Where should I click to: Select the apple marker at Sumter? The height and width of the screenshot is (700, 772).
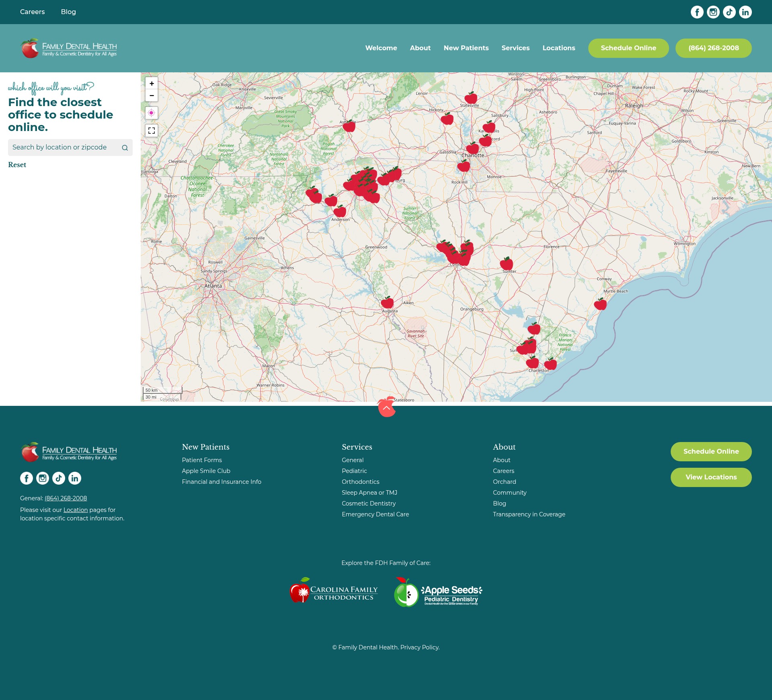pyautogui.click(x=507, y=264)
